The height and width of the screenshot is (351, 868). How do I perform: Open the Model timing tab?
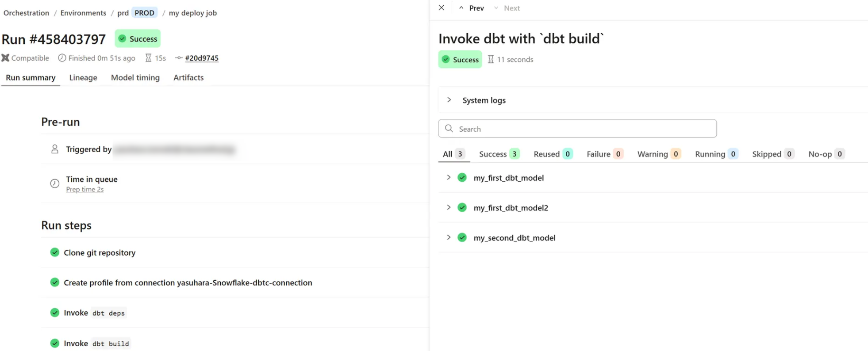(135, 78)
